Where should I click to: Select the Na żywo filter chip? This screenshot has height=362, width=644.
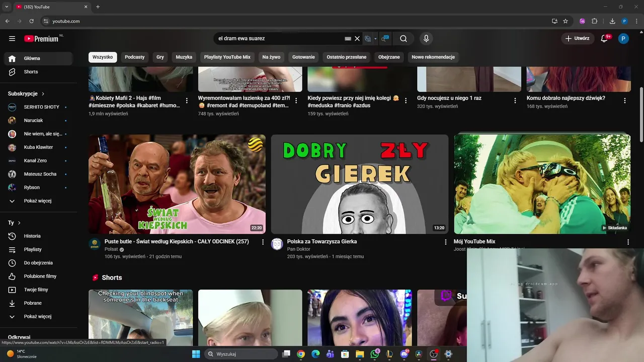(x=272, y=57)
